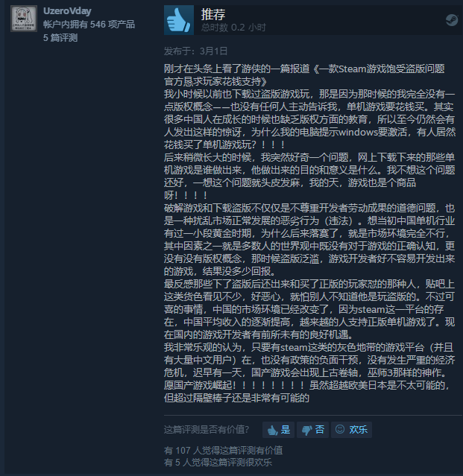
Task: Click the large blue thumbs-up recommend icon
Action: [x=179, y=20]
